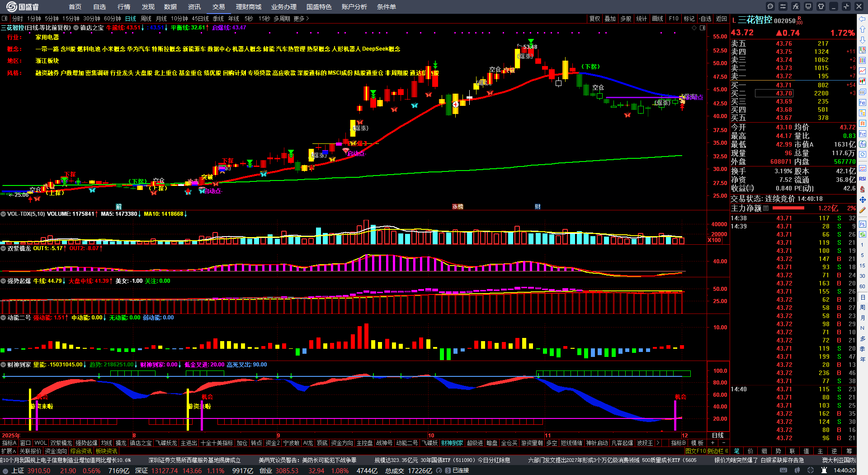Select the blue move crosshair sidebar icon
The height and width of the screenshot is (475, 868).
(863, 199)
